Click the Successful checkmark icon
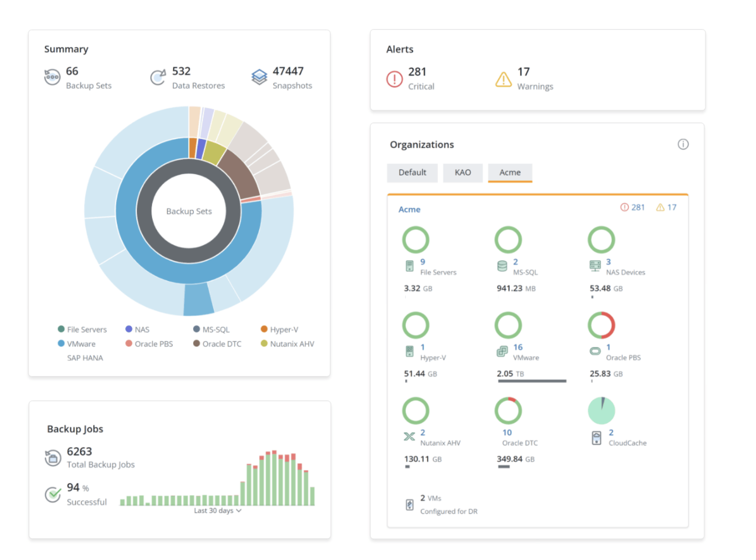Image resolution: width=756 pixels, height=560 pixels. (x=53, y=494)
